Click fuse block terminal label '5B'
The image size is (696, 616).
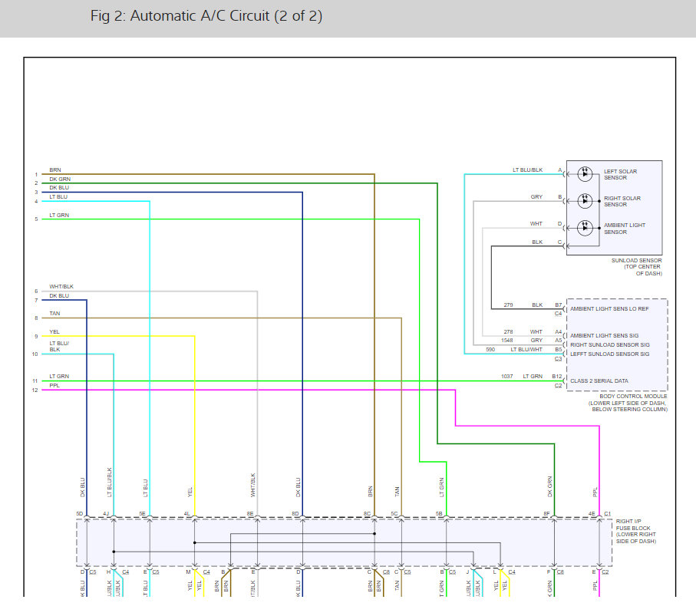tap(439, 513)
